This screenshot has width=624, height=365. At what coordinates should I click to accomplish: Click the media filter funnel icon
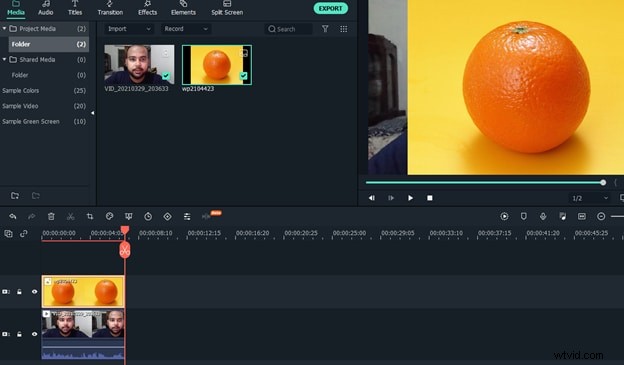point(325,29)
